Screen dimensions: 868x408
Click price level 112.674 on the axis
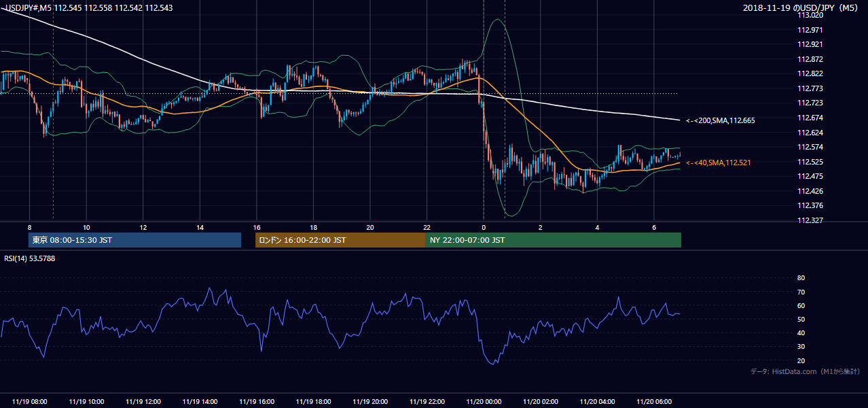tap(810, 118)
